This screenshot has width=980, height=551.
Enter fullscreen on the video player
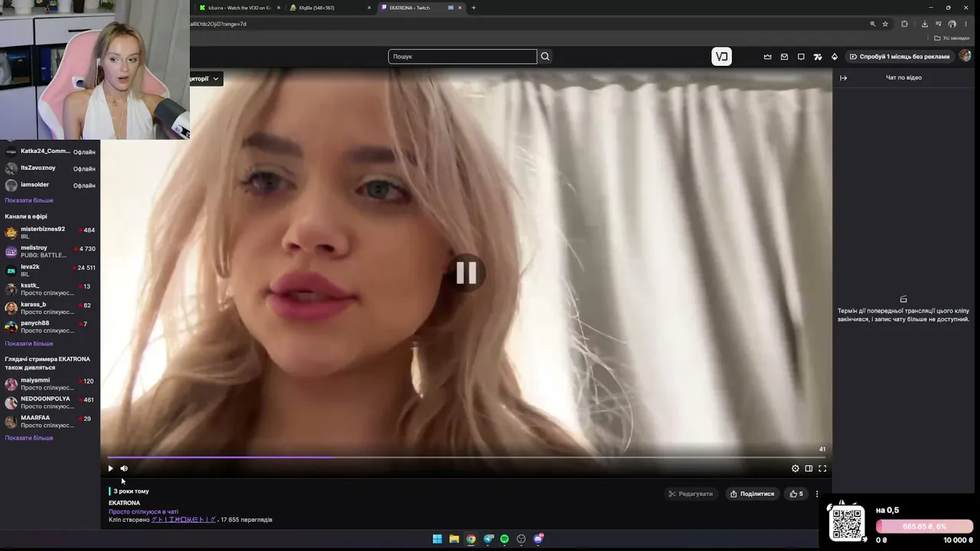point(822,468)
